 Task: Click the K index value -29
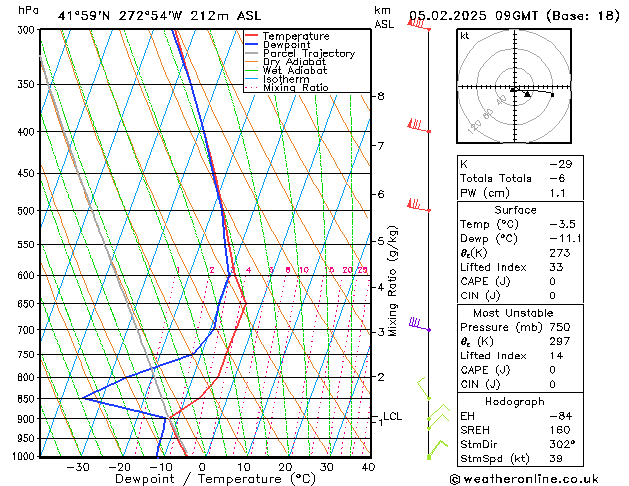point(561,164)
